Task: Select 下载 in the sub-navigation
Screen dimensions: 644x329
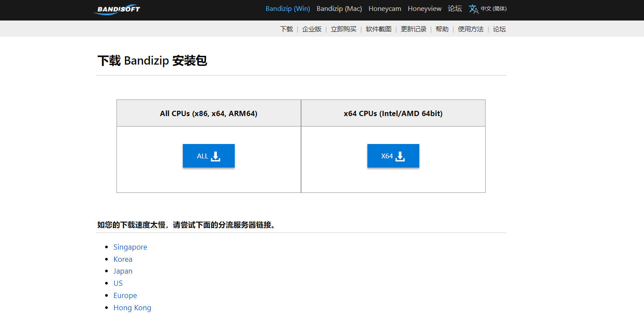Action: point(287,29)
